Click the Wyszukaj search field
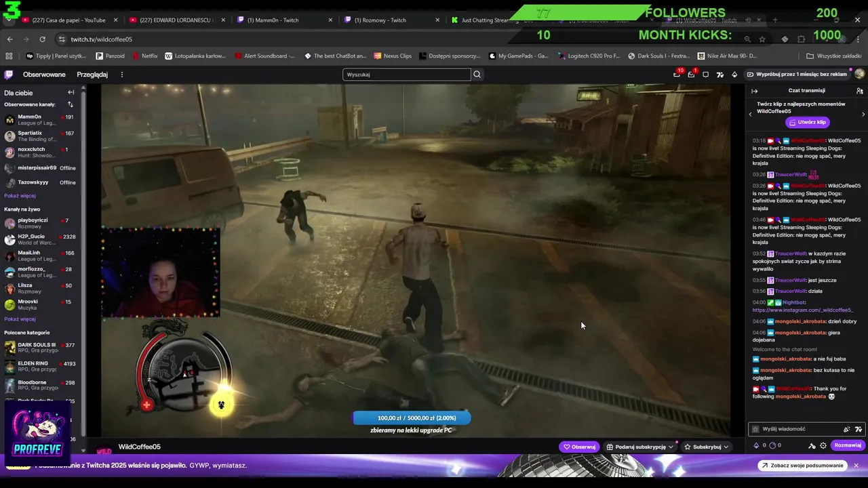 (406, 75)
